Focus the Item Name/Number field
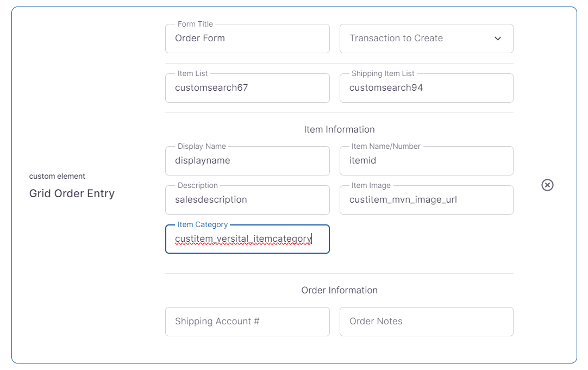The width and height of the screenshot is (588, 370). (x=426, y=161)
